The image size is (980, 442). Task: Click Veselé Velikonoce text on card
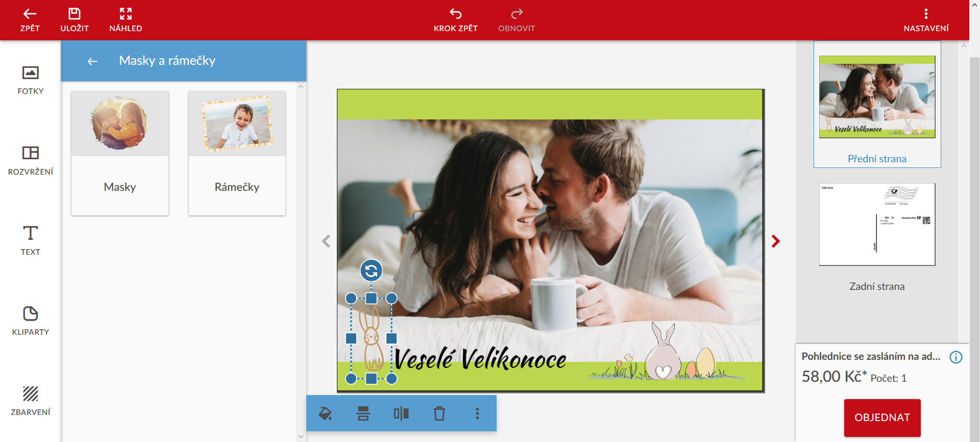coord(480,358)
